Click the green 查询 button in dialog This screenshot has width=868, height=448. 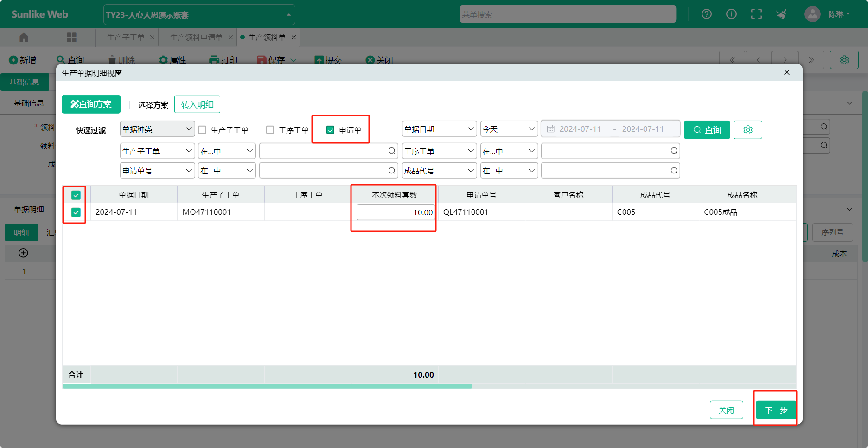tap(707, 130)
